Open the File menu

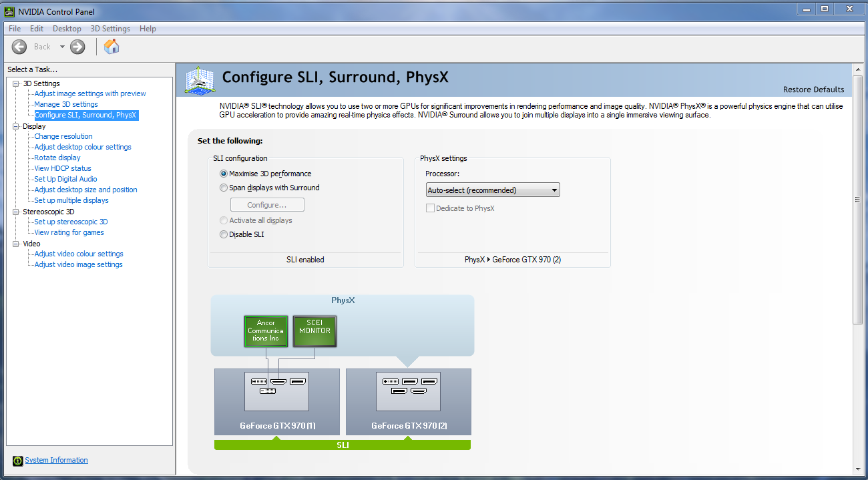[x=15, y=29]
